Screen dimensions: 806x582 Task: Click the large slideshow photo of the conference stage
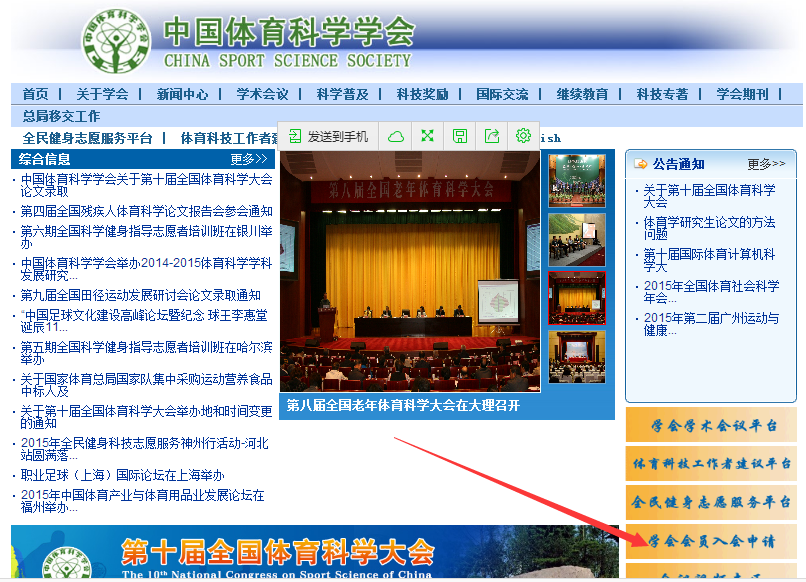click(410, 271)
